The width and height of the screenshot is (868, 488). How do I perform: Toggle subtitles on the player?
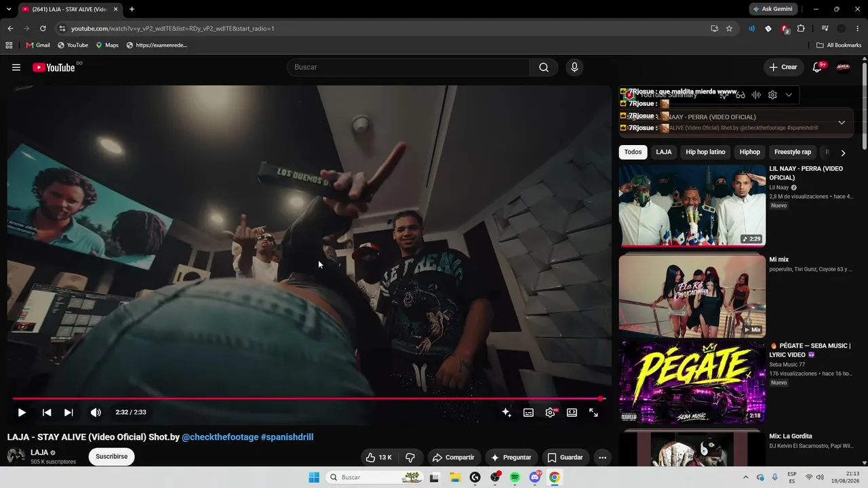528,412
